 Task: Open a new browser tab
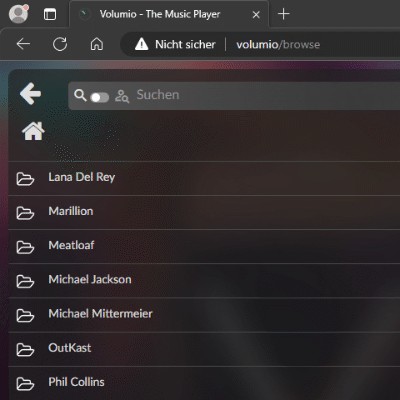(x=283, y=14)
